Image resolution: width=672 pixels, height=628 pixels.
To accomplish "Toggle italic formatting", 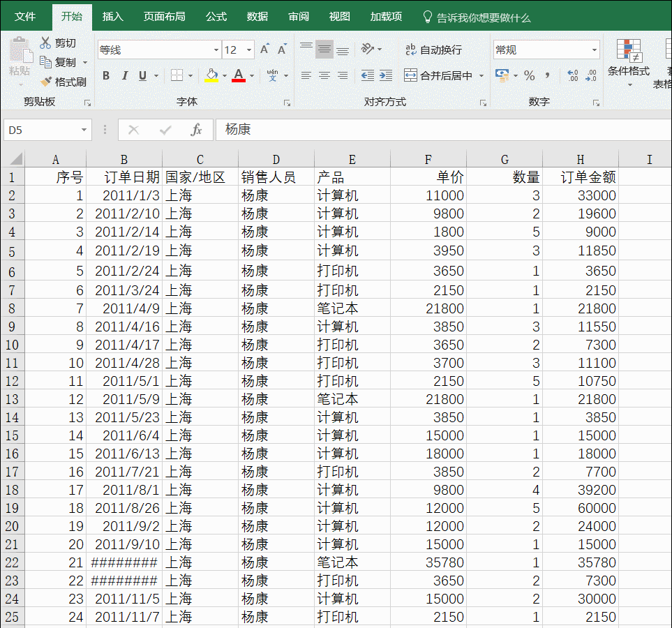I will click(x=125, y=75).
